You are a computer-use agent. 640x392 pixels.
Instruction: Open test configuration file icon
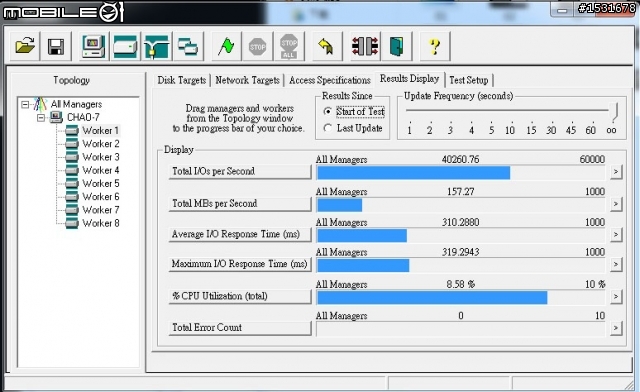[x=25, y=46]
